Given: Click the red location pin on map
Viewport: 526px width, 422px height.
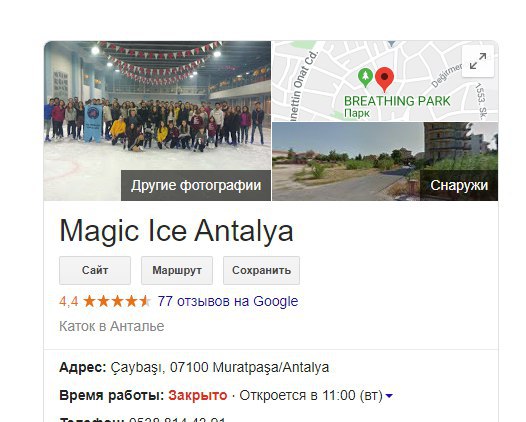Looking at the screenshot, I should (384, 79).
